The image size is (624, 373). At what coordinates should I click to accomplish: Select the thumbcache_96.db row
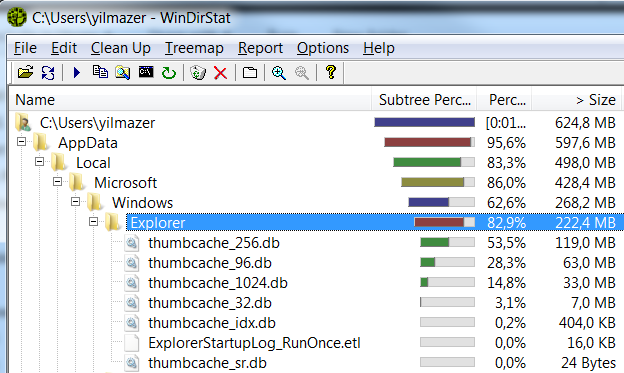(210, 263)
